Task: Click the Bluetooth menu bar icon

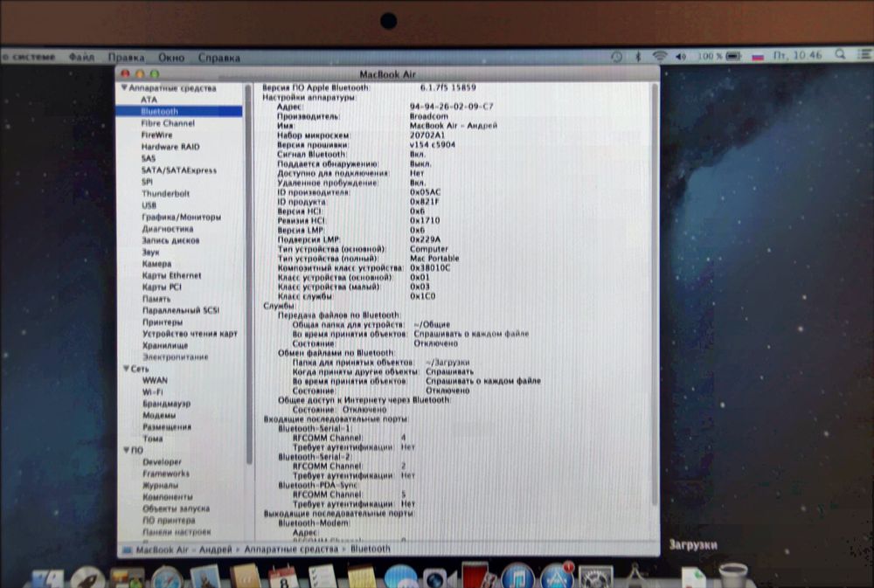Action: pyautogui.click(x=638, y=56)
